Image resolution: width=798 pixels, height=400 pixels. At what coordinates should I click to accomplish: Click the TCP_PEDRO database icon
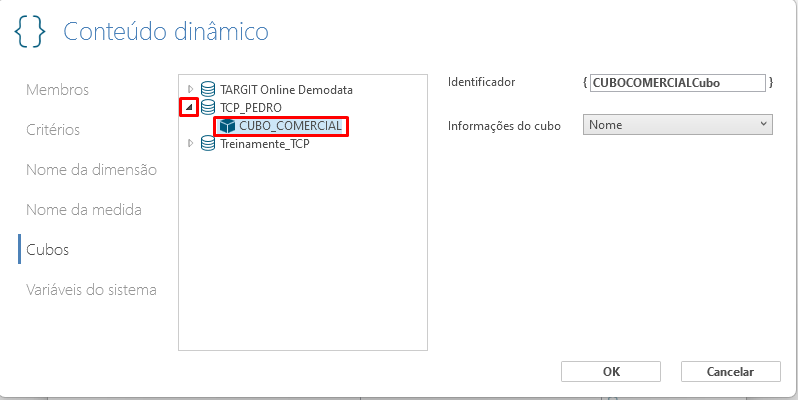coord(208,107)
